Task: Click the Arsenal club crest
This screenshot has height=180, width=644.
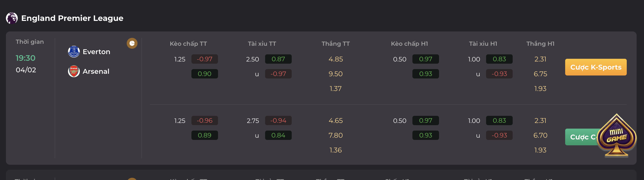Action: [74, 71]
